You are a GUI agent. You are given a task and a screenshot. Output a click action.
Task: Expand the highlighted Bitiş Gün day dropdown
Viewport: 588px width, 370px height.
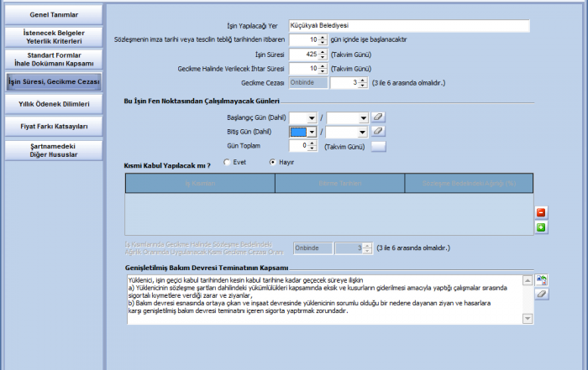(312, 132)
